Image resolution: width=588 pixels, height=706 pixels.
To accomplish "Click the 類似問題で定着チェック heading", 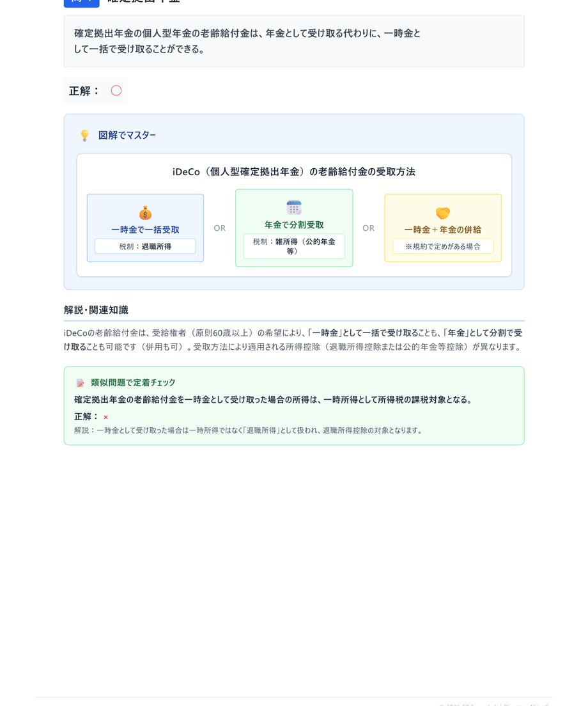I will (x=133, y=382).
